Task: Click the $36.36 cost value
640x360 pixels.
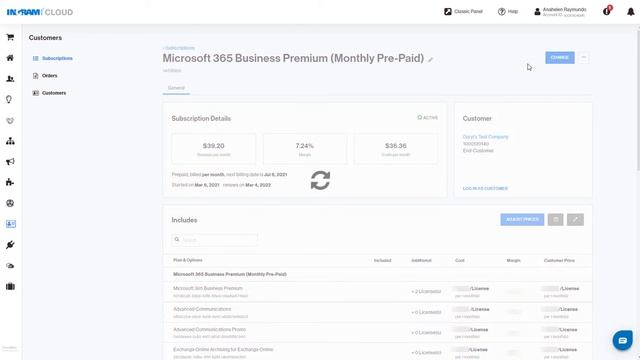Action: point(396,146)
